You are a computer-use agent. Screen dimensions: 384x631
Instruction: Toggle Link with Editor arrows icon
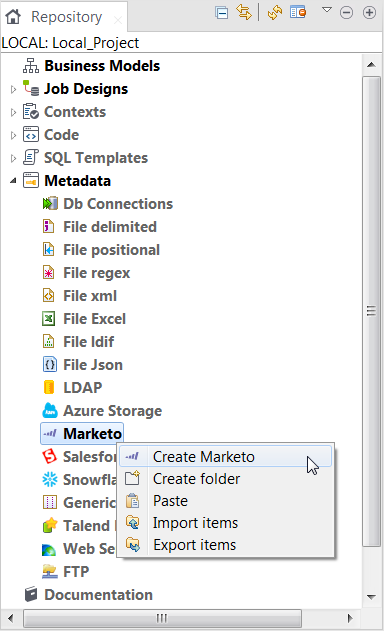244,12
